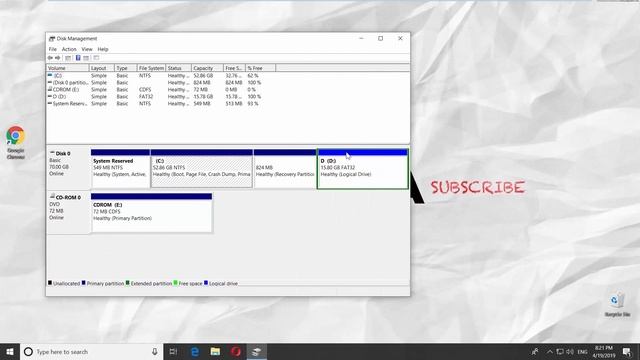Click the CDFS file system cell
The image size is (640, 360).
[x=145, y=89]
